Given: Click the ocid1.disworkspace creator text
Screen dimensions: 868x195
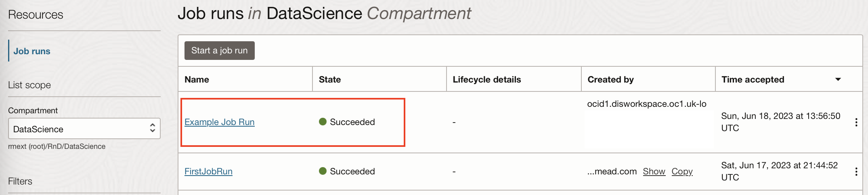Looking at the screenshot, I should 647,104.
